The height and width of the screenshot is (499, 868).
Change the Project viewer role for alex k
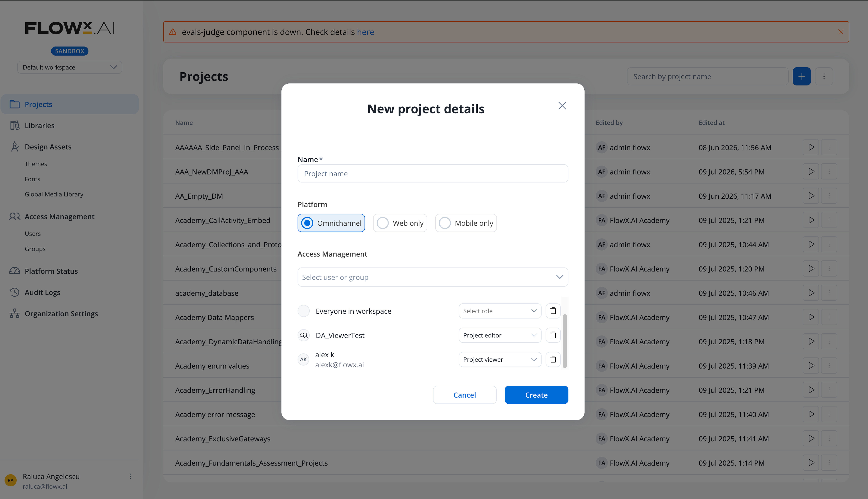click(500, 359)
